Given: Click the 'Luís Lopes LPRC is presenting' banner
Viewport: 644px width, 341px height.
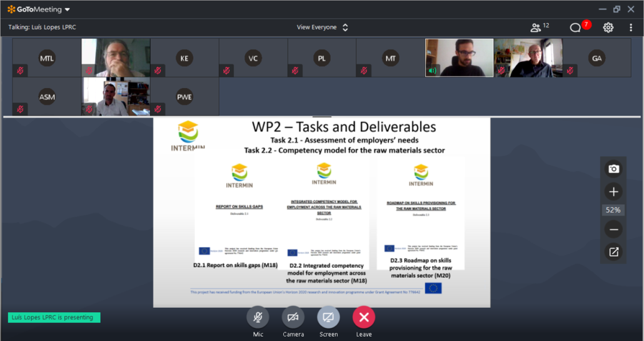Looking at the screenshot, I should [x=54, y=317].
